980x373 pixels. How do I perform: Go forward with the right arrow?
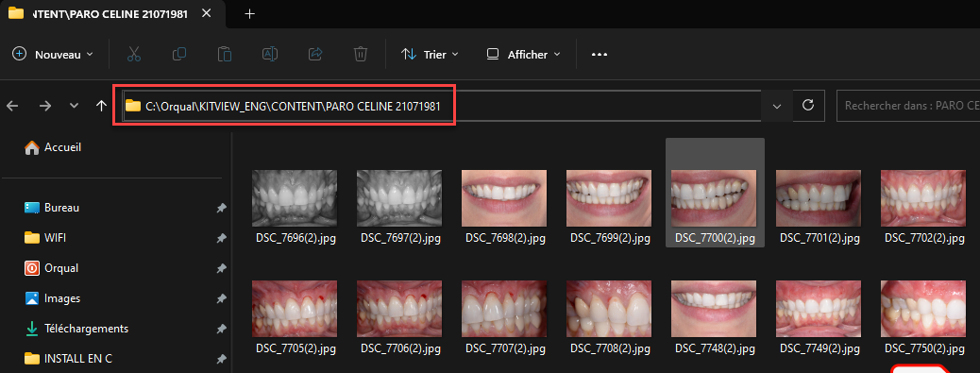pyautogui.click(x=45, y=106)
